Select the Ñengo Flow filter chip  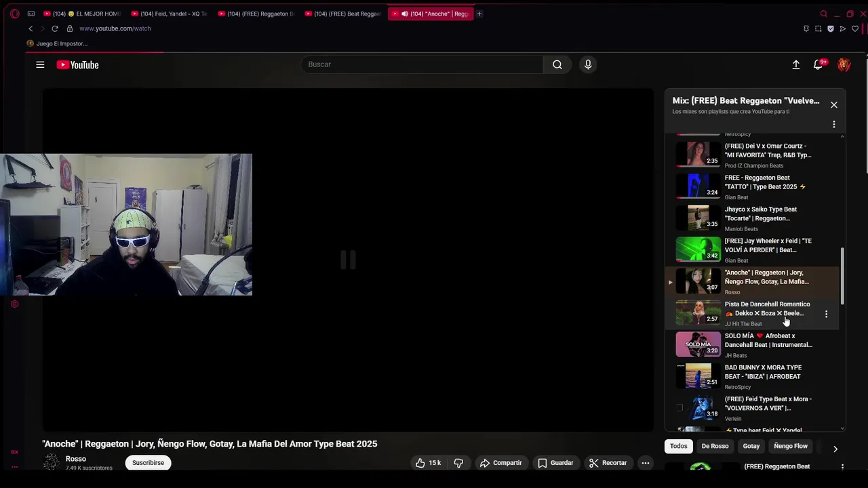791,446
